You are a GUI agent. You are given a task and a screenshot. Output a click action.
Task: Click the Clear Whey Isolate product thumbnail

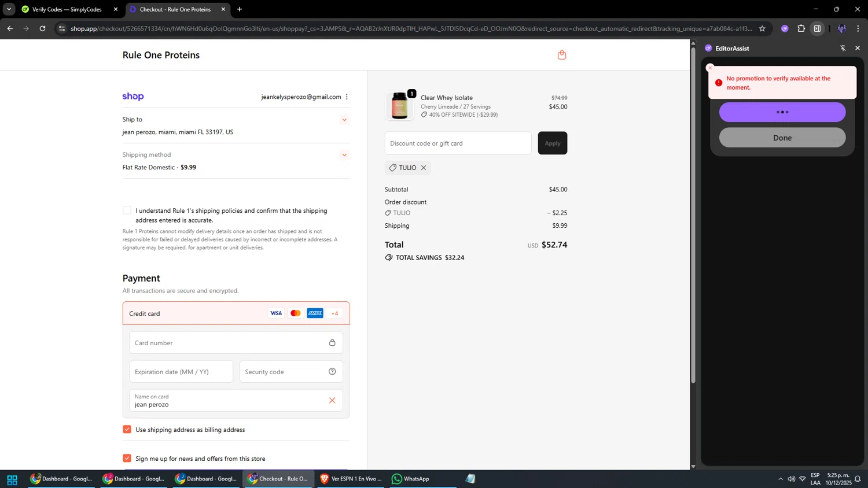point(400,106)
